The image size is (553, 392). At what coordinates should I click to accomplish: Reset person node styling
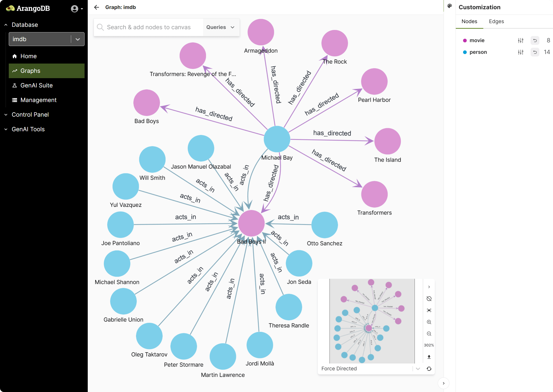535,52
